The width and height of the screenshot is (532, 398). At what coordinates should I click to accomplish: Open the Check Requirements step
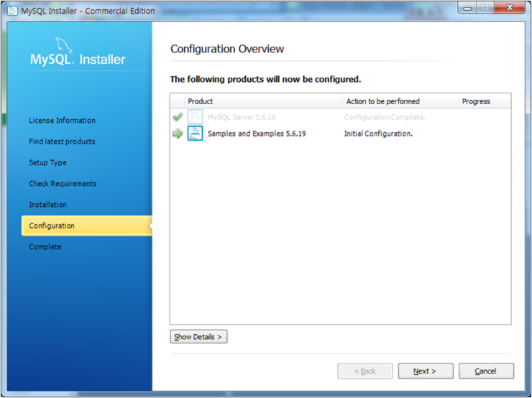pos(63,184)
